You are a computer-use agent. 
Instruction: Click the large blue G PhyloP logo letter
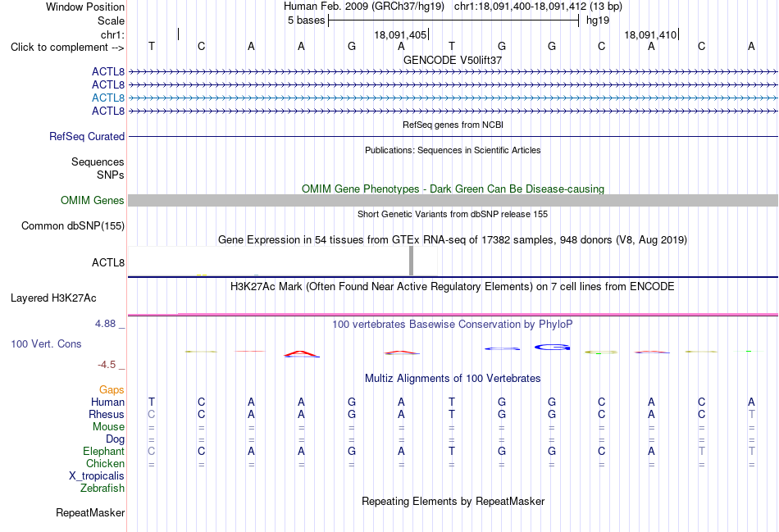point(552,348)
